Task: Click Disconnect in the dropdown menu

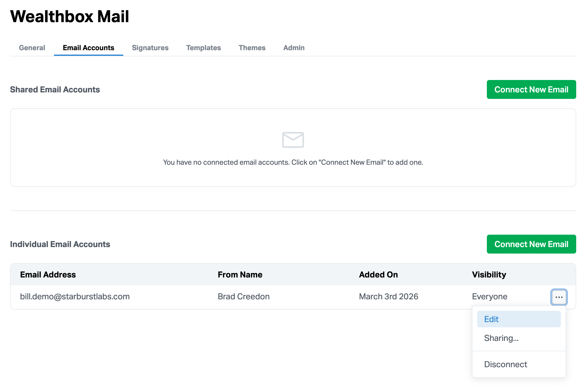Action: [x=505, y=364]
